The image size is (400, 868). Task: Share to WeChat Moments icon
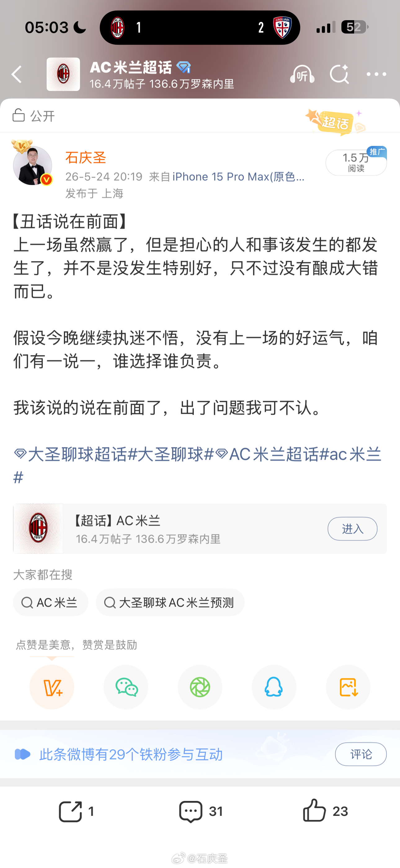200,687
